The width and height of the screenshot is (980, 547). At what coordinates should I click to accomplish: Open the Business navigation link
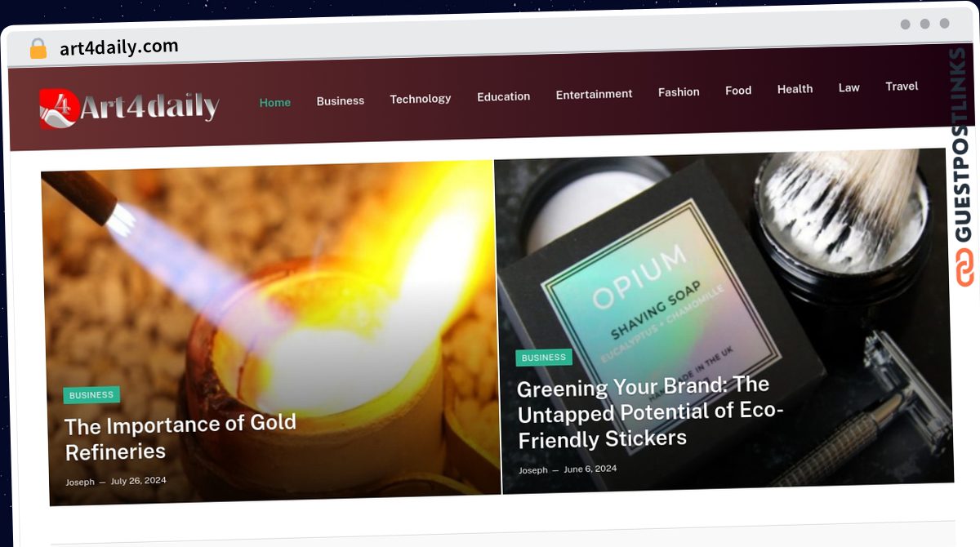point(341,100)
